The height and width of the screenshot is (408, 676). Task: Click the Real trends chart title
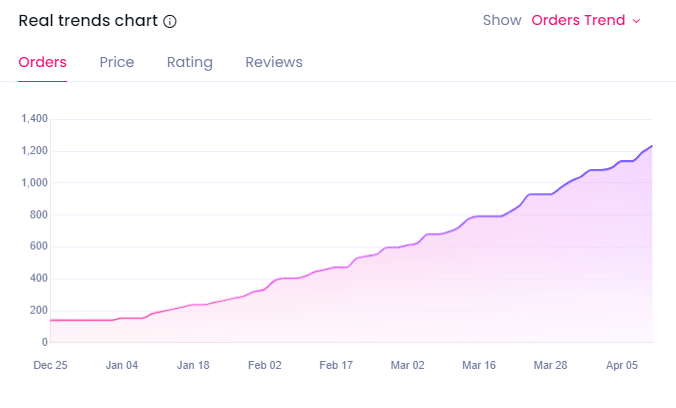(x=88, y=21)
